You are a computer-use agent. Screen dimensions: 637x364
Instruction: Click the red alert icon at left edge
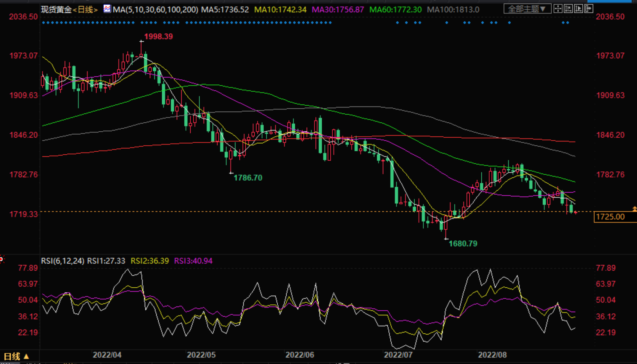click(x=2, y=259)
